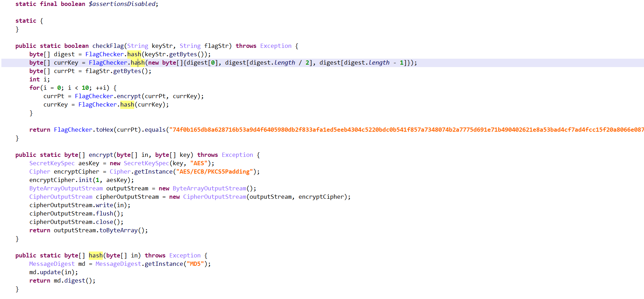Click the number 10 in the for loop condition
This screenshot has width=644, height=299.
(85, 88)
